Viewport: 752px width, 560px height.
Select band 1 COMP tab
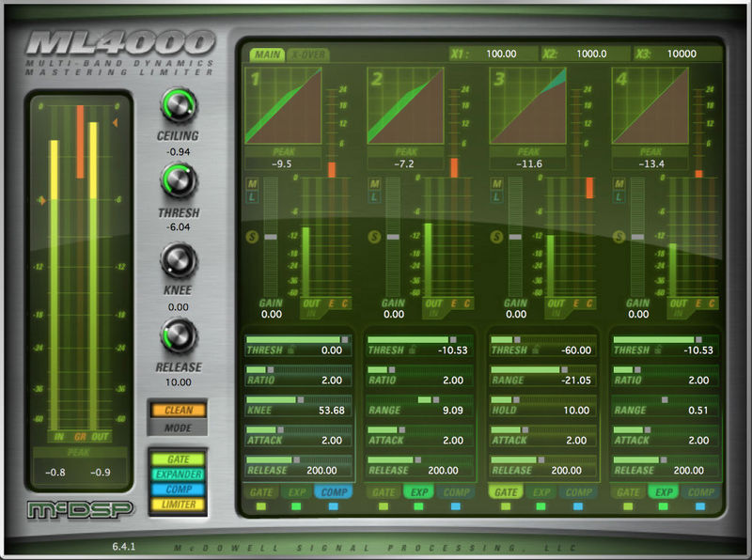[334, 492]
